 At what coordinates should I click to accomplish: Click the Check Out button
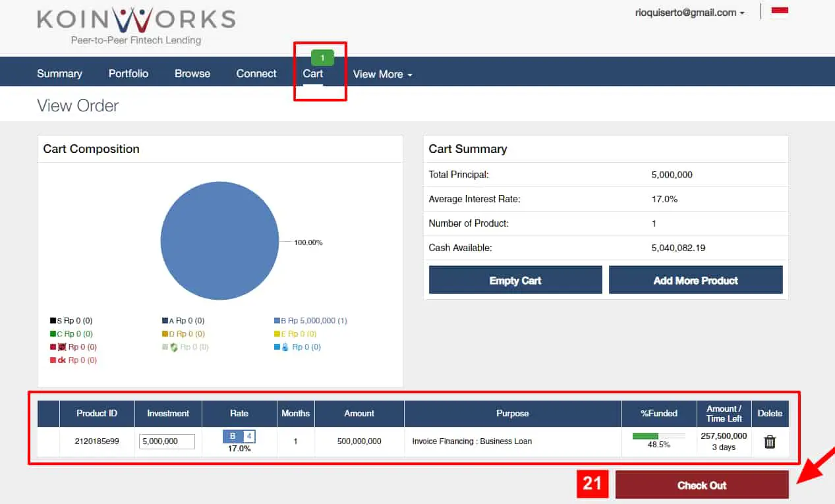[701, 485]
